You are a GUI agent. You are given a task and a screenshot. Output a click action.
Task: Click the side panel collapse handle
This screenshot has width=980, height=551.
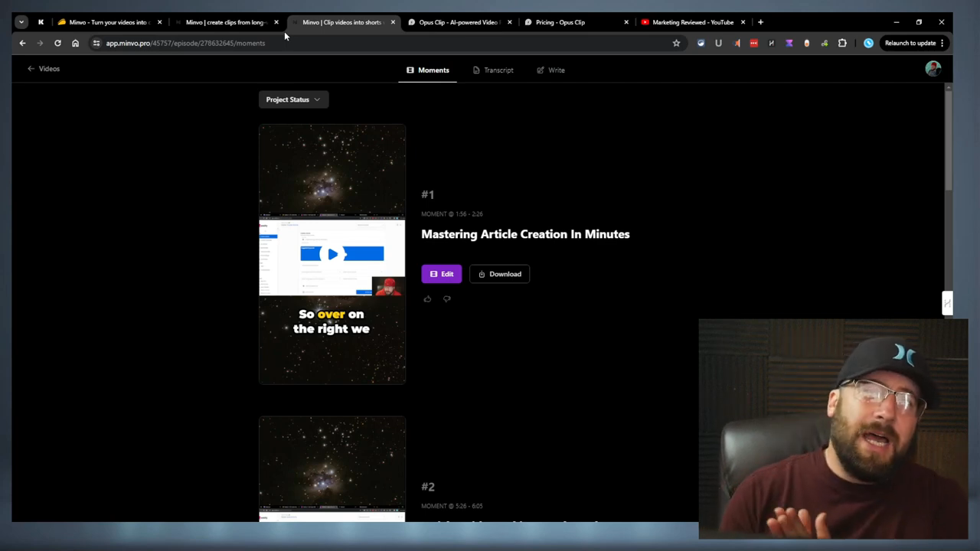(947, 303)
